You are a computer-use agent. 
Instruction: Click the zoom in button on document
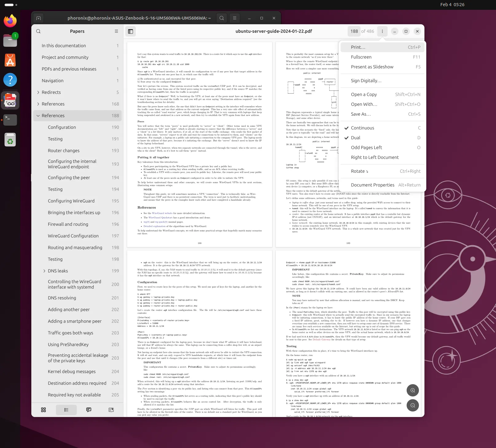click(412, 390)
